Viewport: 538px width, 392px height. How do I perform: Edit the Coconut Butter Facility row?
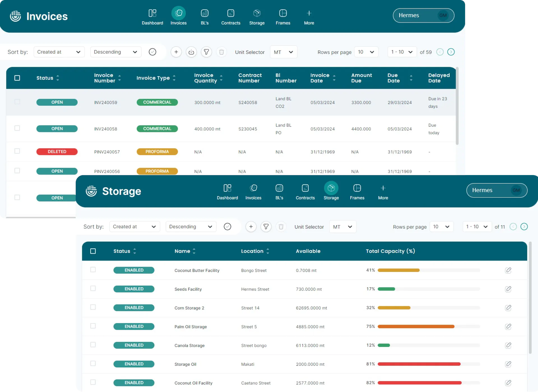tap(508, 270)
